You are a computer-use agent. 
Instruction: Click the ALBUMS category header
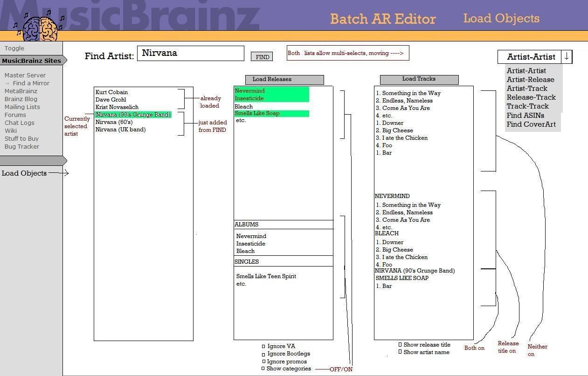tap(284, 225)
